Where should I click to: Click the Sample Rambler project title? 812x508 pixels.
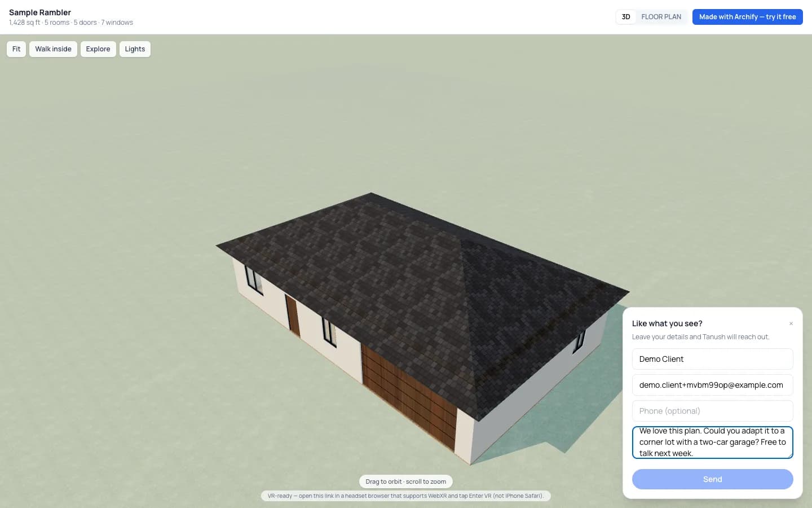40,12
